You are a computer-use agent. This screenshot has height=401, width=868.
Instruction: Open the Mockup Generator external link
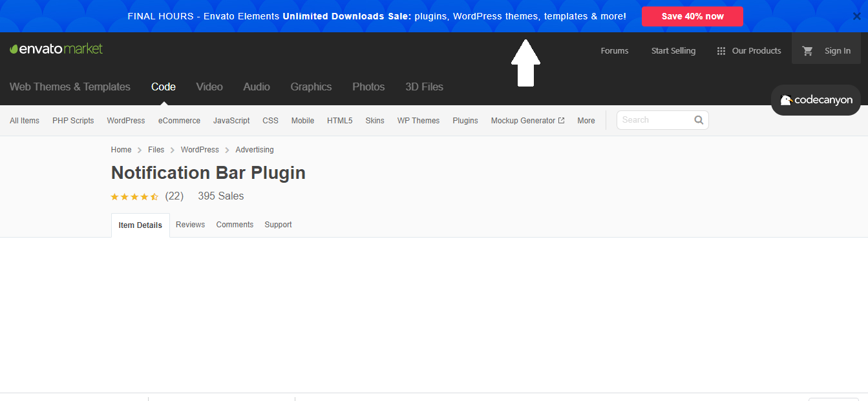pos(527,121)
